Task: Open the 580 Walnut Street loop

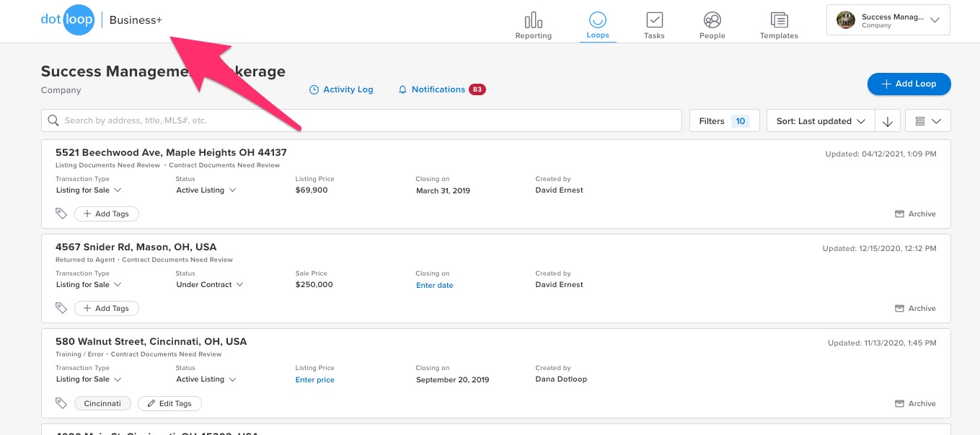Action: [151, 341]
